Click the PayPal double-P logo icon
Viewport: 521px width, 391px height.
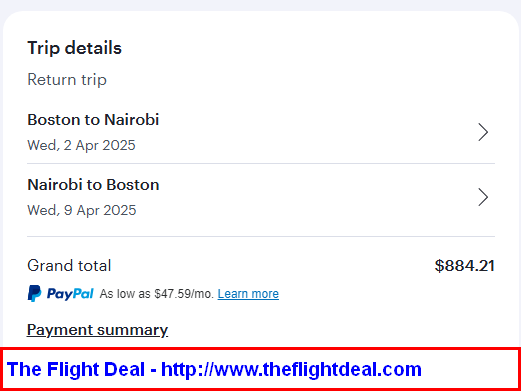(x=34, y=293)
